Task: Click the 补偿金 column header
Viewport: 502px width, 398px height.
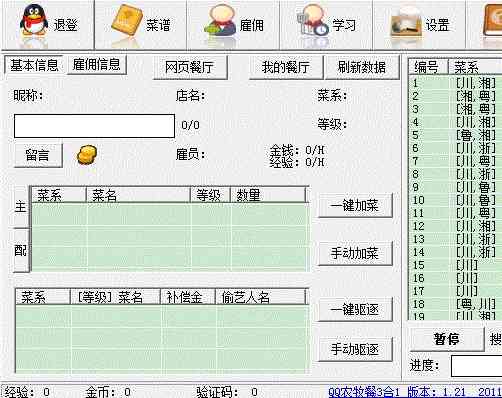Action: coord(188,297)
